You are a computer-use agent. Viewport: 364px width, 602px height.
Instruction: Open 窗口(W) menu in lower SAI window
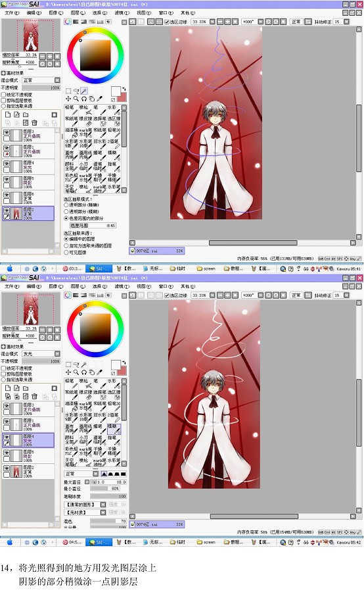coord(166,286)
